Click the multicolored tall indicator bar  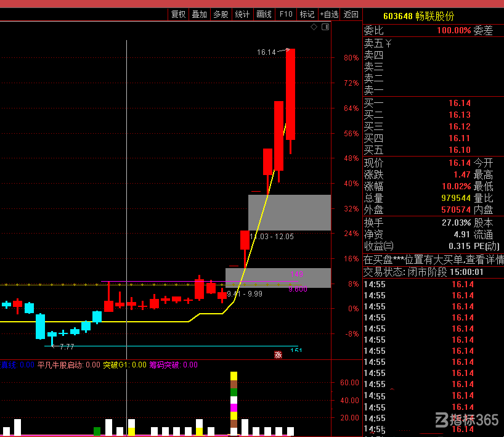coord(234,404)
